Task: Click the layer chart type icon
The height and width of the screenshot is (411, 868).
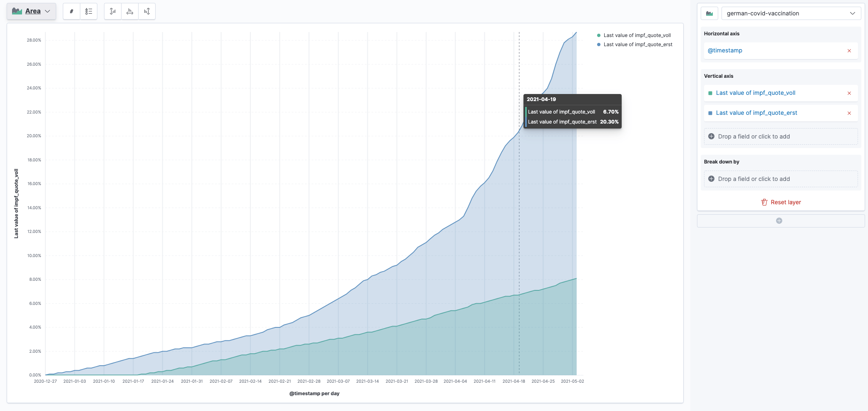Action: [x=709, y=13]
